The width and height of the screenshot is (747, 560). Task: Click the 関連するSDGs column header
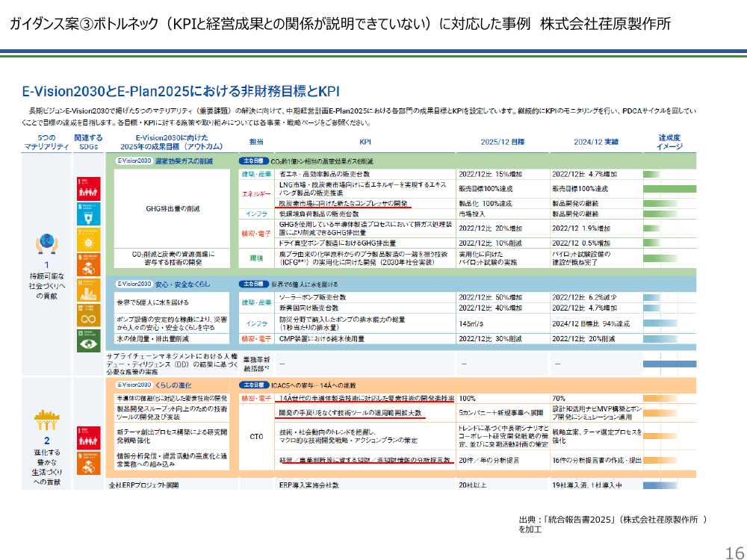click(89, 143)
